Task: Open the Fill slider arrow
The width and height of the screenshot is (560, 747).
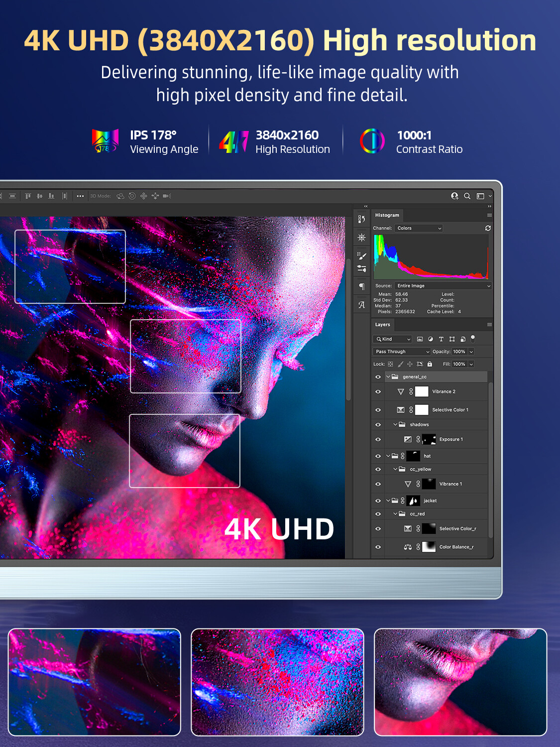Action: [x=471, y=364]
